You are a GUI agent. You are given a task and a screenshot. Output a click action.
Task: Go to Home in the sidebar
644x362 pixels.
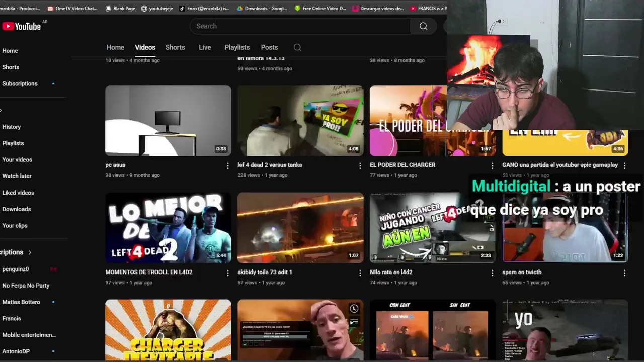click(10, 51)
